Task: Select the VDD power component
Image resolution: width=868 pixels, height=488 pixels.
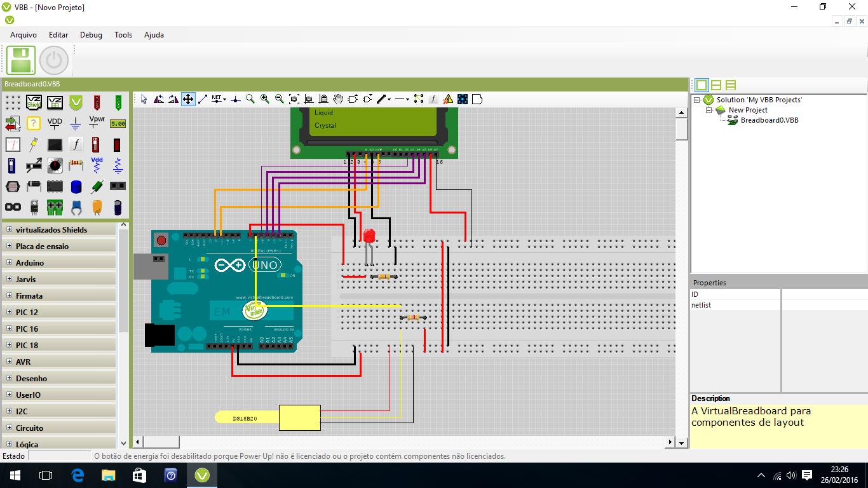Action: (55, 123)
